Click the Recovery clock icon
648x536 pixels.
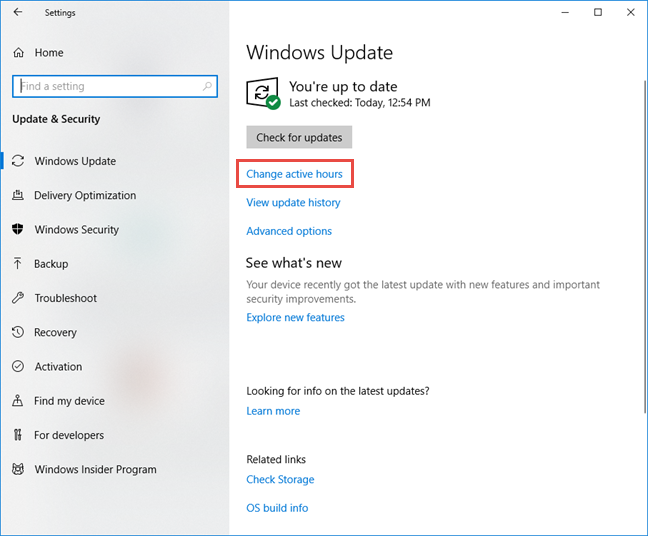[x=18, y=332]
